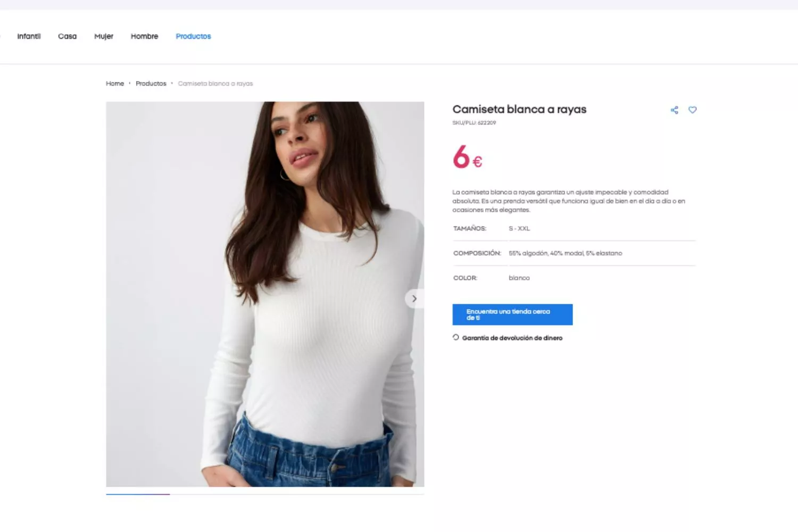Open the Hombre category
This screenshot has height=532, width=798.
145,36
